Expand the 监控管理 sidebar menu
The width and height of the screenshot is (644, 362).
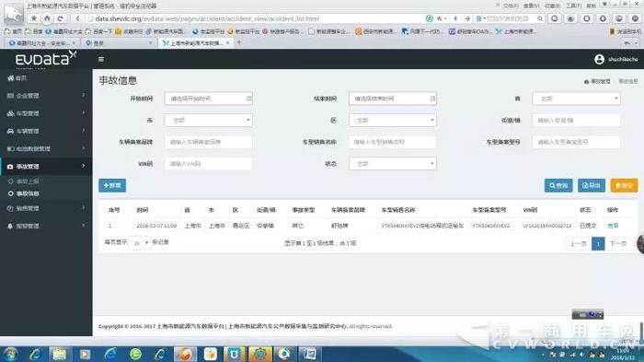[46, 226]
